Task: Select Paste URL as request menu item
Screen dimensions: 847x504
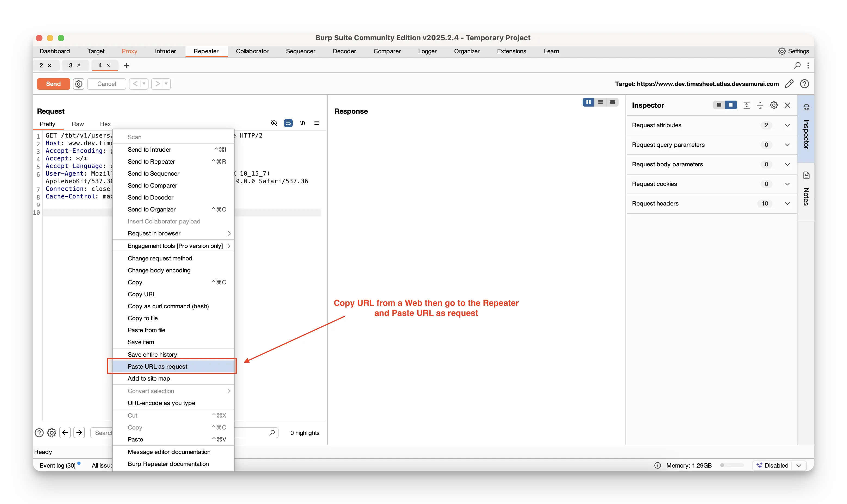Action: (x=157, y=366)
